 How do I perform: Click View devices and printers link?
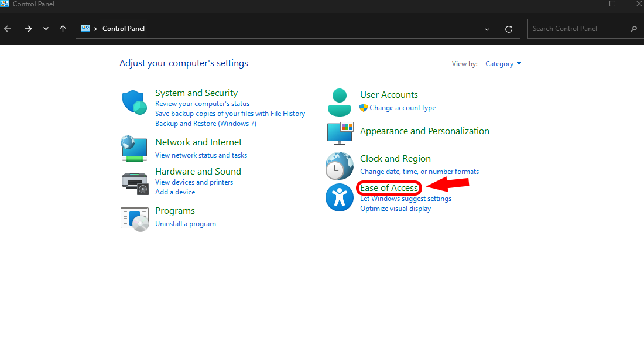click(194, 182)
